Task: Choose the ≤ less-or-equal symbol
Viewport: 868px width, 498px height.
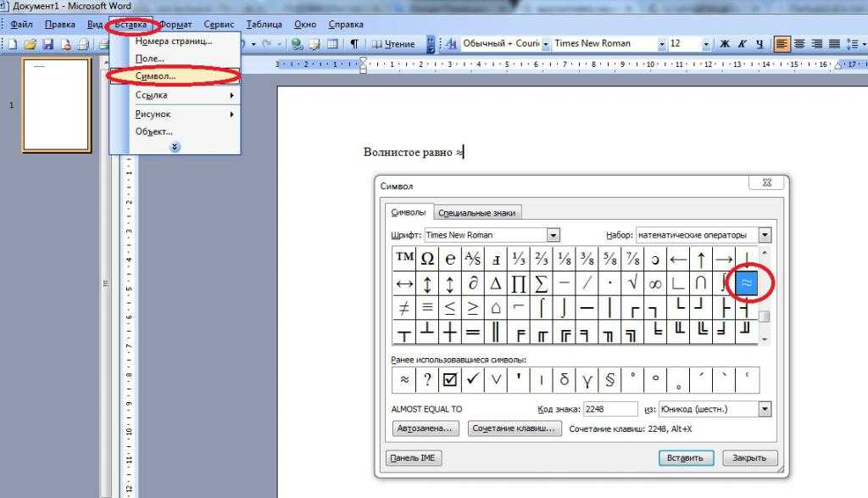Action: (x=450, y=307)
